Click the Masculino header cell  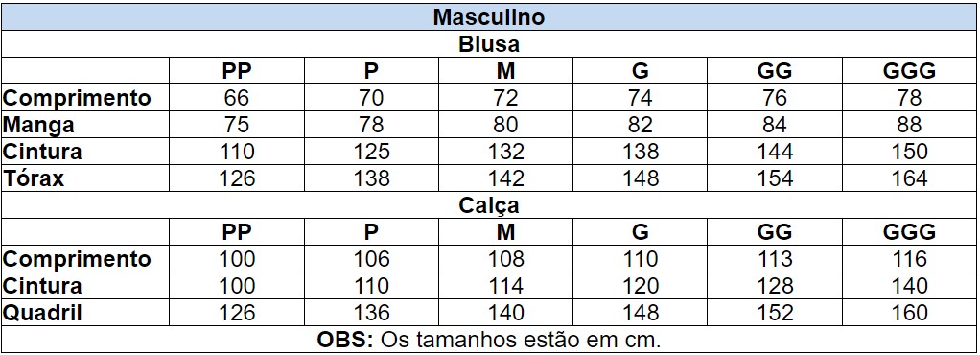(x=489, y=17)
